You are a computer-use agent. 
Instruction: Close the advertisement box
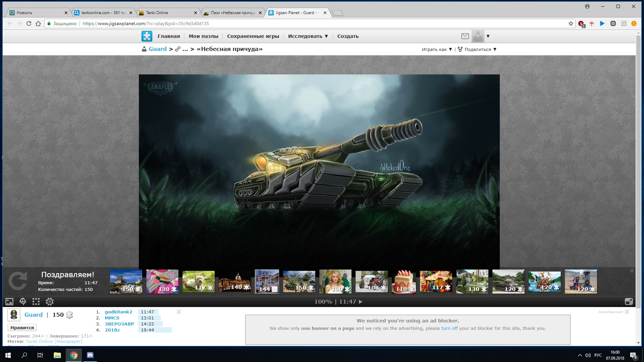pos(627,312)
